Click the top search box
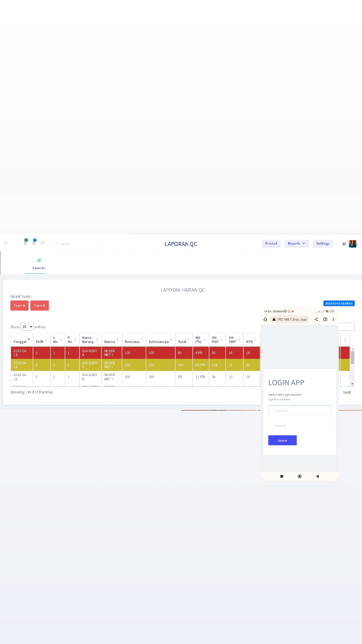 (x=78, y=244)
